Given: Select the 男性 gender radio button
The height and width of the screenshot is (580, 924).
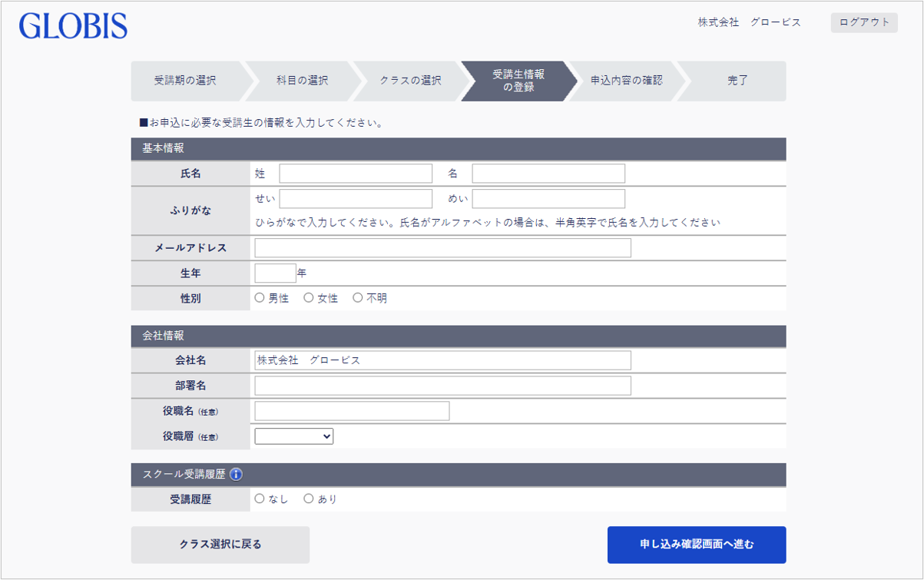Looking at the screenshot, I should click(x=260, y=297).
